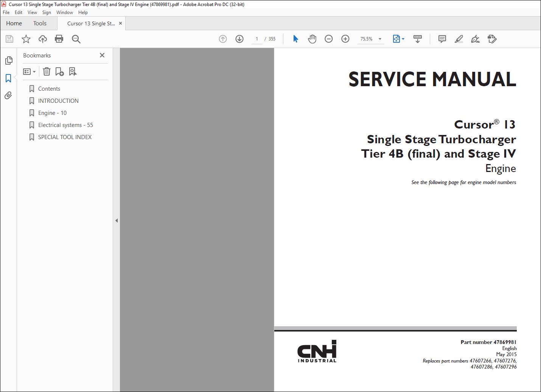Image resolution: width=541 pixels, height=392 pixels.
Task: Delete selected bookmark trash icon
Action: 47,71
